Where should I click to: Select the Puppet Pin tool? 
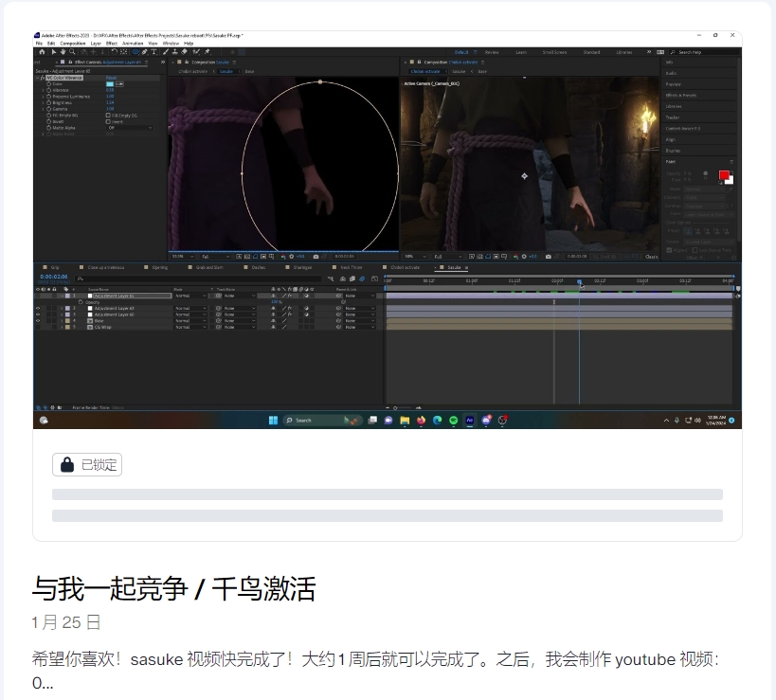coord(207,51)
